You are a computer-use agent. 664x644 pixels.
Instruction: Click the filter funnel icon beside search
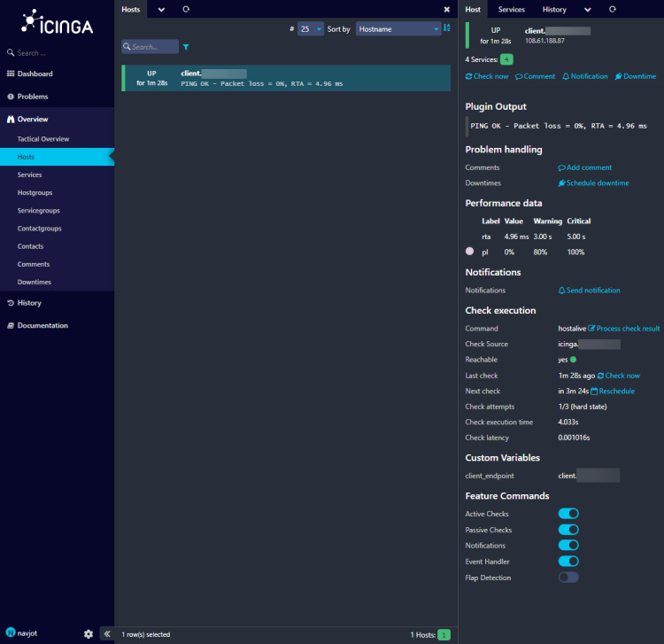tap(186, 47)
